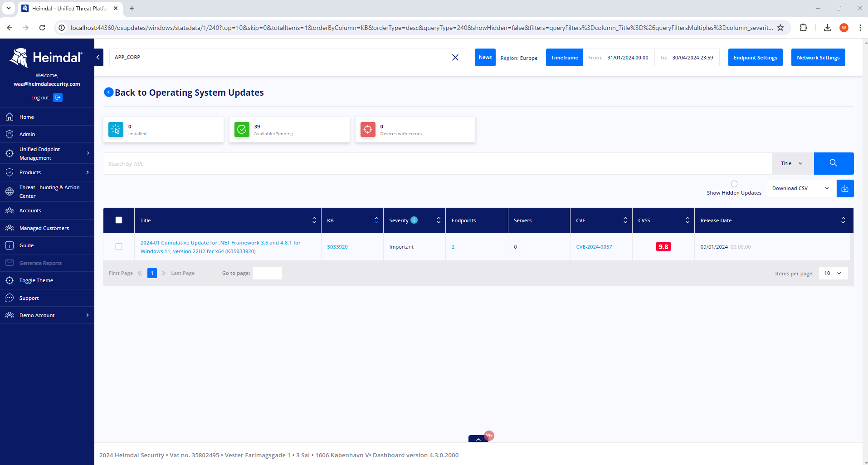Collapse the sidebar with the arrow tab
Viewport: 868px width, 465px height.
[98, 58]
